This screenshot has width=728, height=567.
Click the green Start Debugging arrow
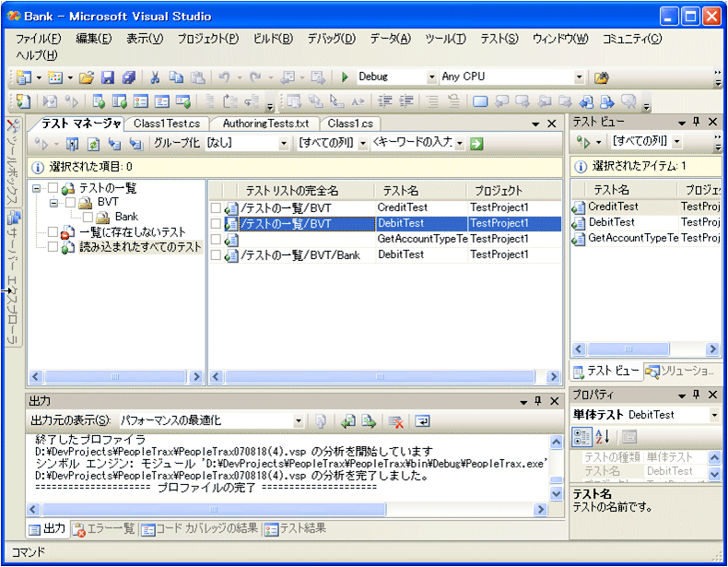tap(345, 77)
